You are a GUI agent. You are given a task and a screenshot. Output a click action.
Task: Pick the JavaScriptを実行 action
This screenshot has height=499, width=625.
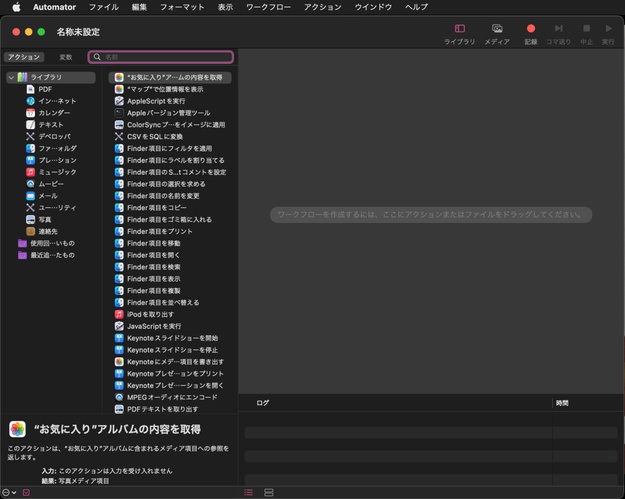click(x=154, y=326)
